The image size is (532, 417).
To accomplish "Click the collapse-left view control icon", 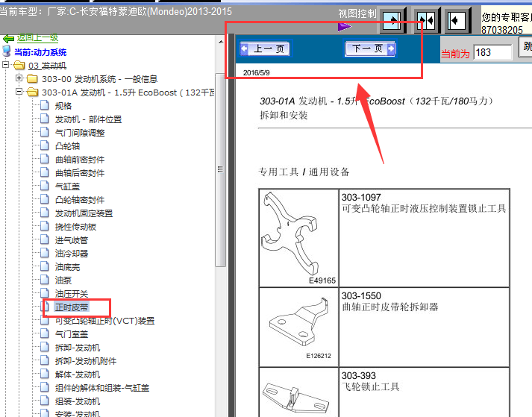I will [457, 21].
